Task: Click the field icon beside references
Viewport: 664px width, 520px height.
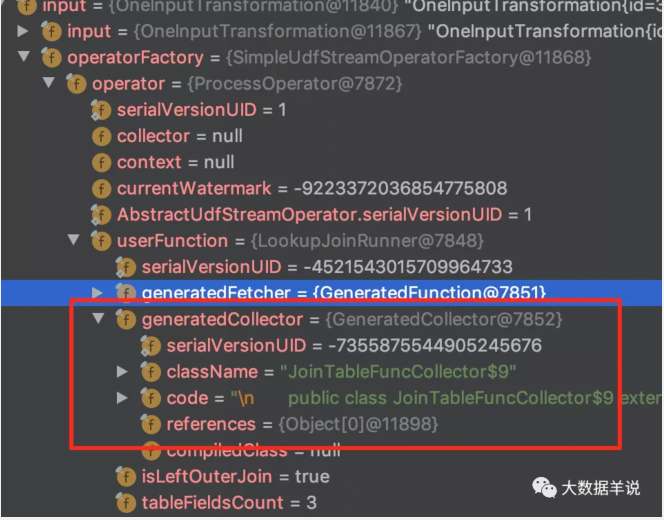Action: [150, 425]
